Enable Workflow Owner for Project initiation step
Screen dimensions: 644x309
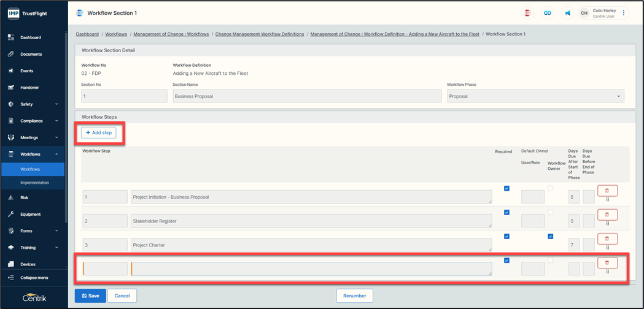pos(550,188)
